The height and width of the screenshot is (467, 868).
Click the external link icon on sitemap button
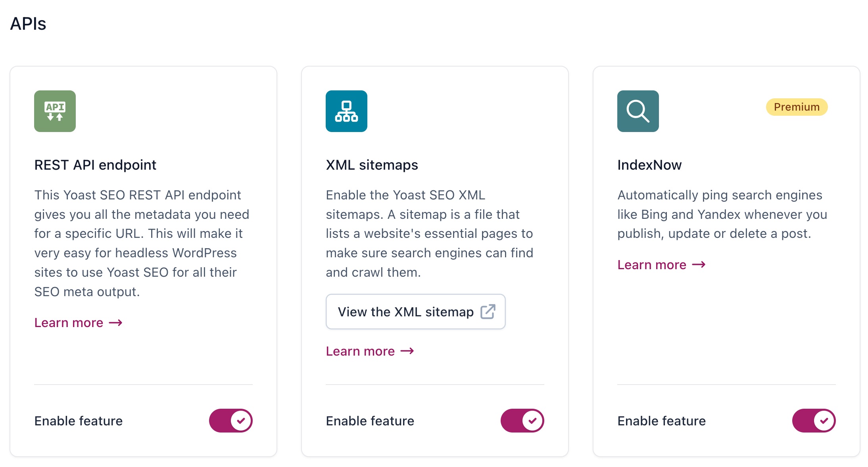tap(488, 312)
